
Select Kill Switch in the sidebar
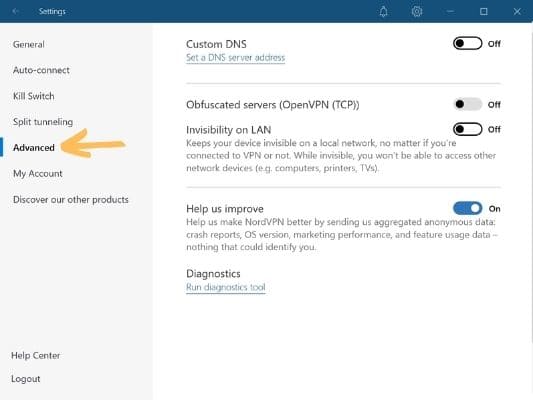[x=34, y=96]
